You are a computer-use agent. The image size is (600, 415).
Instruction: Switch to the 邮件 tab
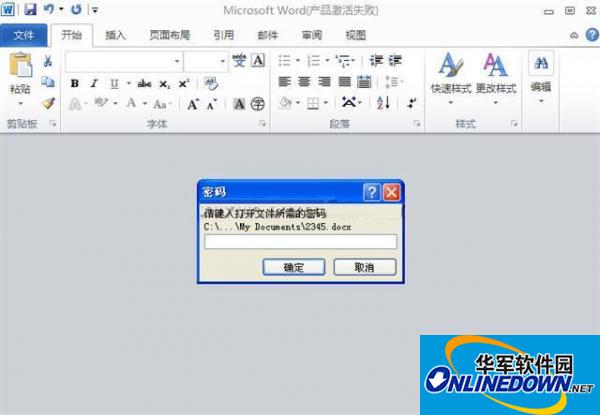[x=267, y=35]
